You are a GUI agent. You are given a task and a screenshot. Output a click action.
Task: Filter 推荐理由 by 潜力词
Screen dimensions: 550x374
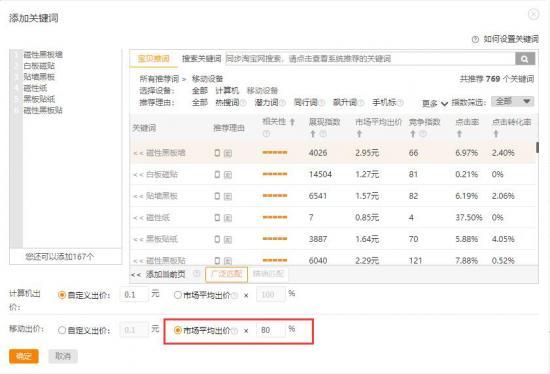point(266,102)
